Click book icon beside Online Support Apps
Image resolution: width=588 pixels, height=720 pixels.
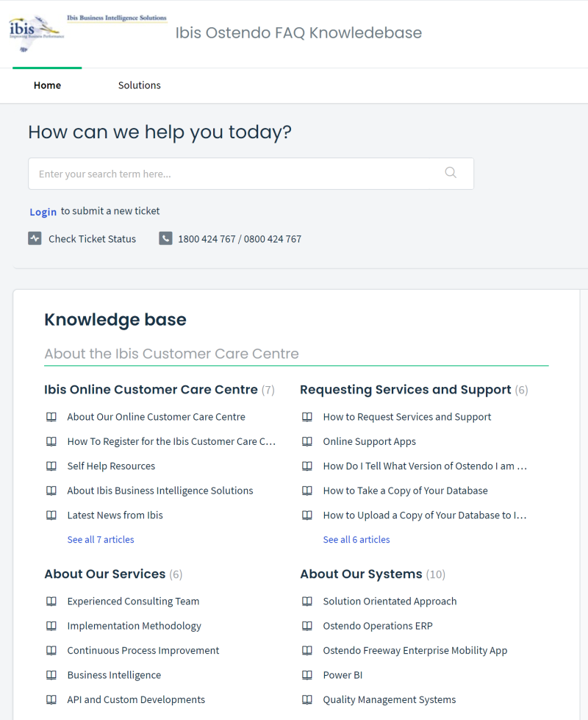coord(307,441)
